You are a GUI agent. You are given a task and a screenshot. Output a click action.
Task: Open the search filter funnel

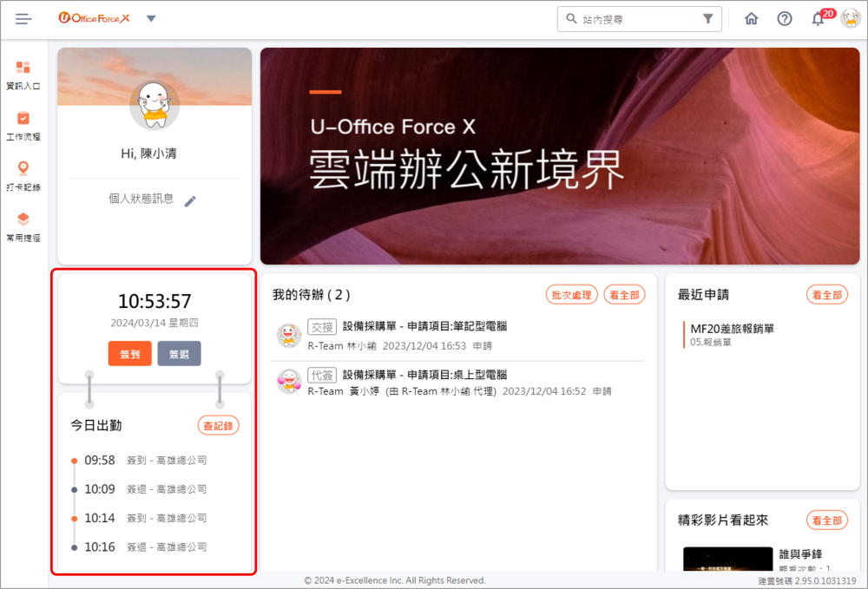[707, 19]
